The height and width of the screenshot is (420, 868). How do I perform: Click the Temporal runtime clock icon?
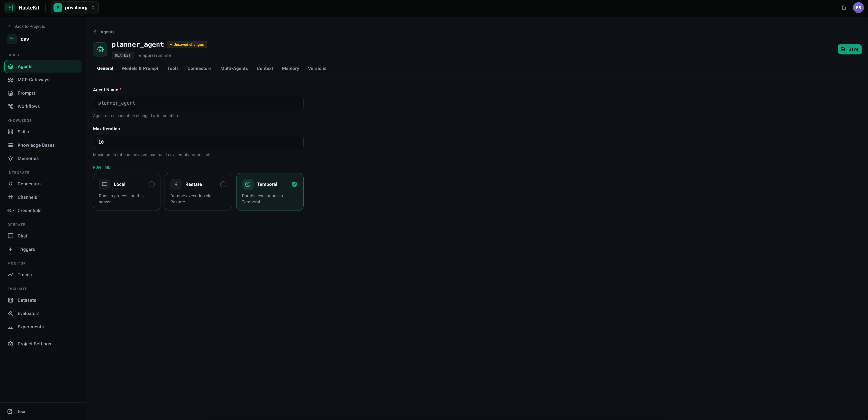point(248,184)
